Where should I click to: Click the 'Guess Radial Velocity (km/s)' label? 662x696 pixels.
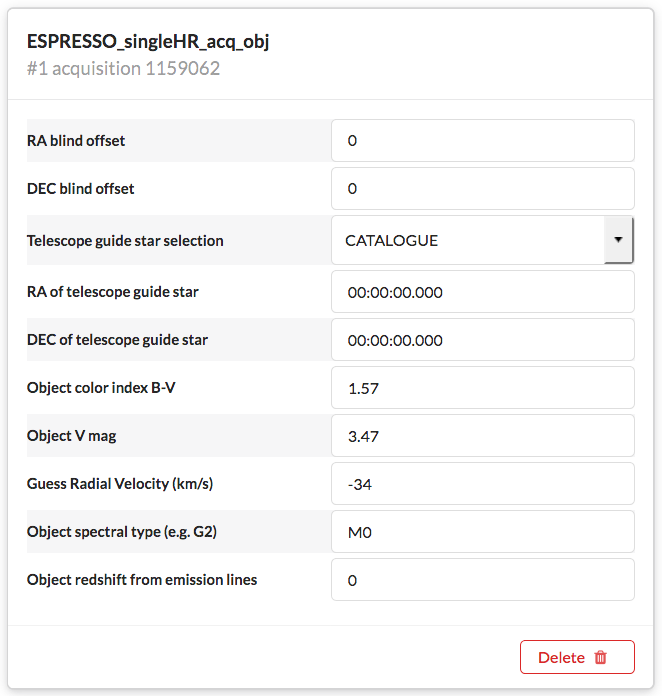tap(120, 484)
